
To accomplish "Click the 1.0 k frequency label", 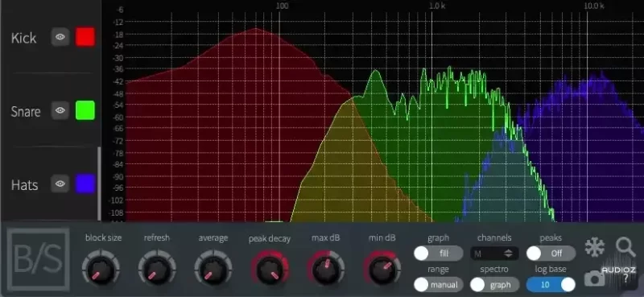I will pyautogui.click(x=437, y=6).
